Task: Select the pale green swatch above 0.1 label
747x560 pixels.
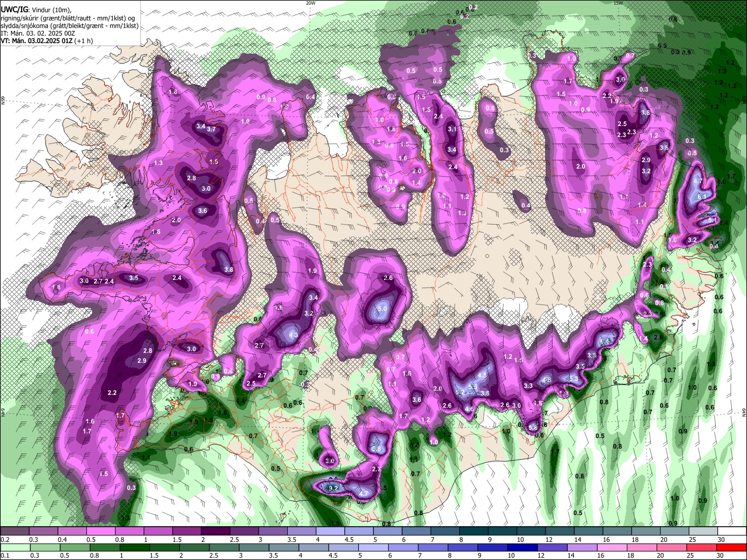Action: (x=15, y=547)
